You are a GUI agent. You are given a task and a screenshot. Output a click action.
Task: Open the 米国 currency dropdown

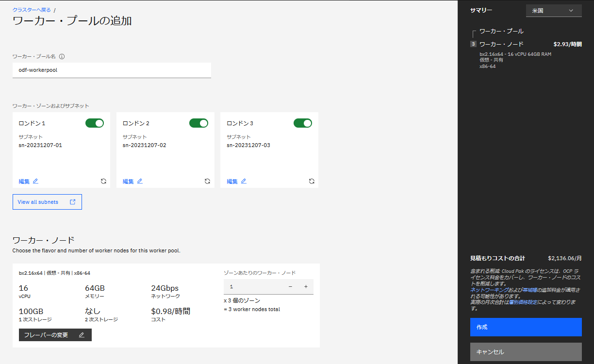[554, 11]
